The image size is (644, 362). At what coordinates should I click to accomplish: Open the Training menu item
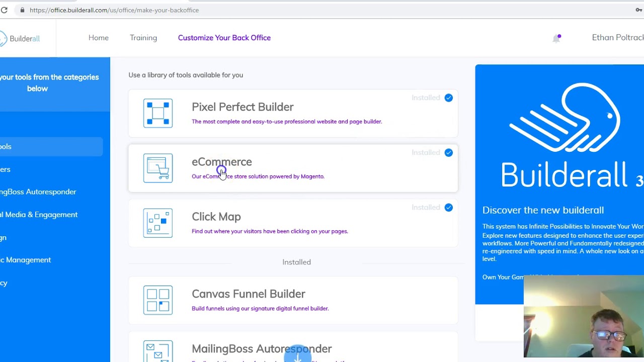tap(143, 38)
